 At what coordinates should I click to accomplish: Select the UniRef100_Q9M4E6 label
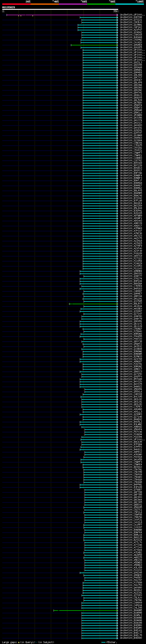click(131, 72)
